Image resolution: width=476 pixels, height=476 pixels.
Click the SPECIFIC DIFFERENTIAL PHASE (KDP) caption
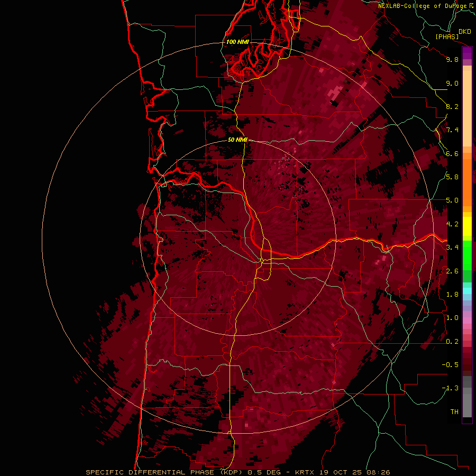165,472
